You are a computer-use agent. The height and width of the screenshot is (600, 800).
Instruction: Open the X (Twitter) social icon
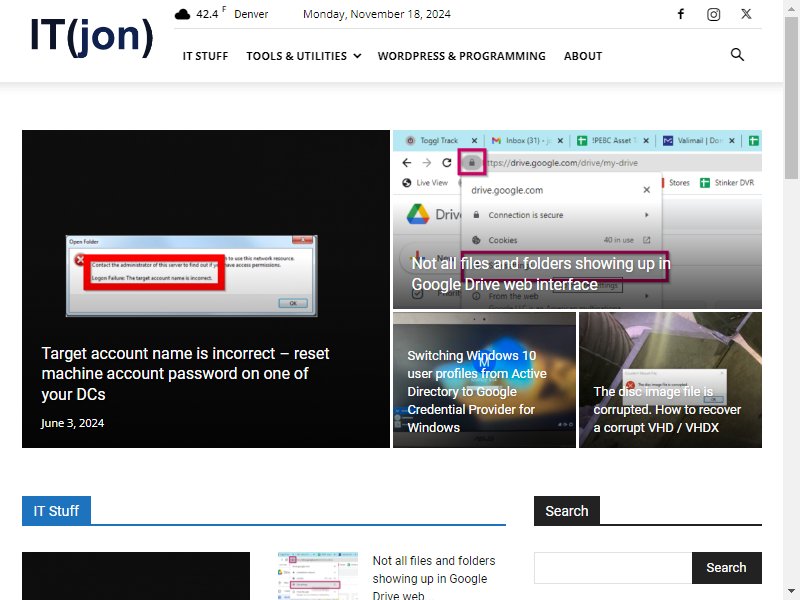pos(746,14)
